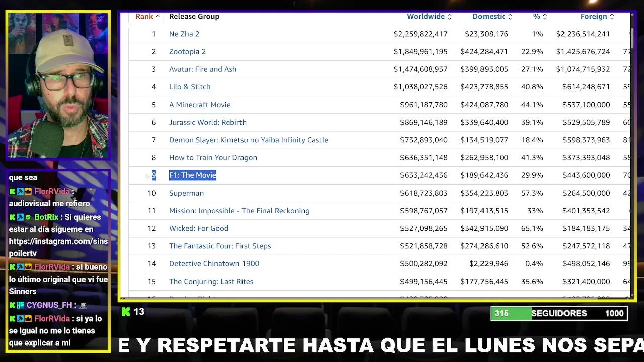
Task: Click BotRix username in chat
Action: [x=45, y=217]
